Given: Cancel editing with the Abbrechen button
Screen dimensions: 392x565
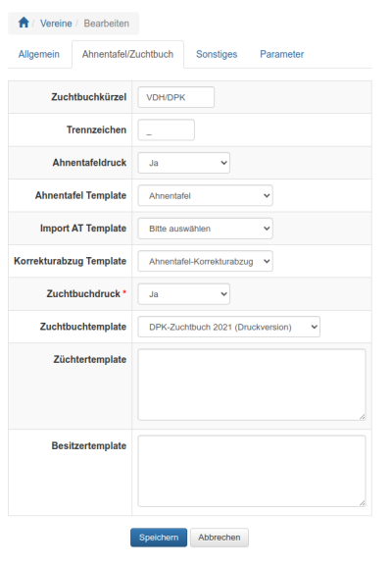Looking at the screenshot, I should tap(220, 538).
